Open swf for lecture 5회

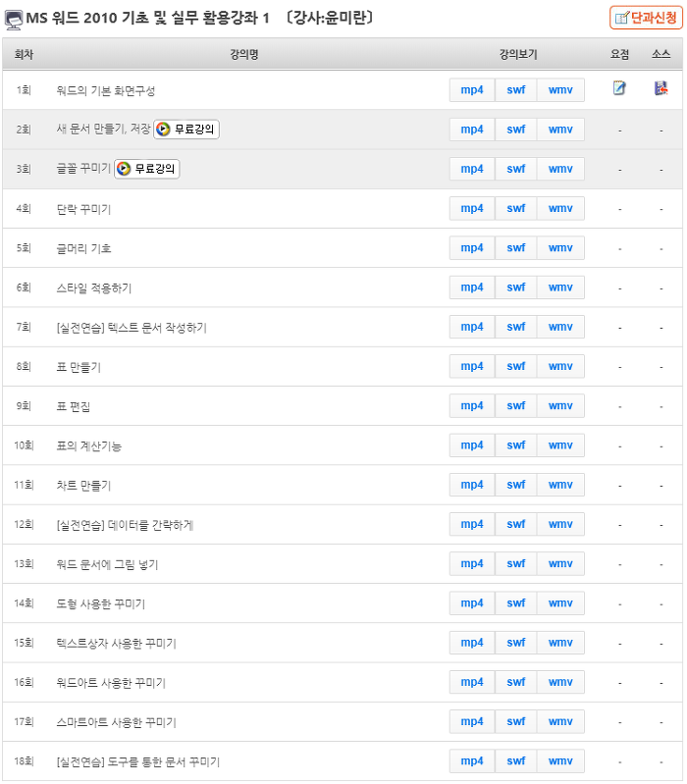(x=516, y=248)
